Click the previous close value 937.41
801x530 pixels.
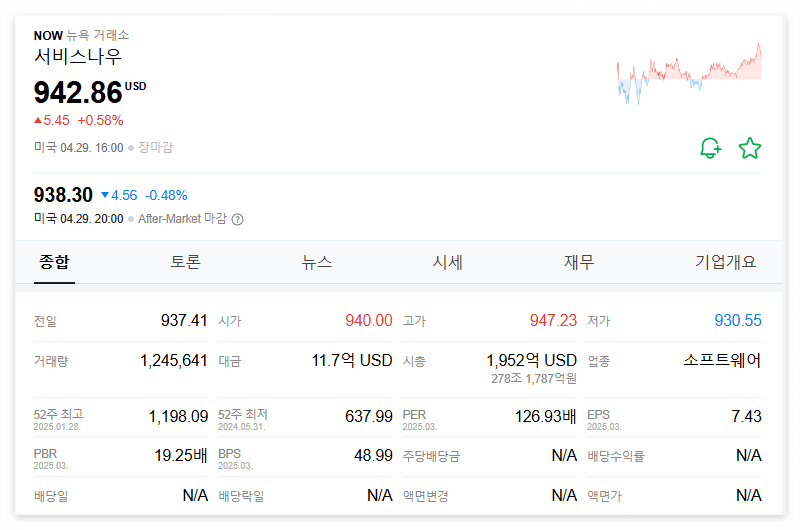tap(184, 321)
